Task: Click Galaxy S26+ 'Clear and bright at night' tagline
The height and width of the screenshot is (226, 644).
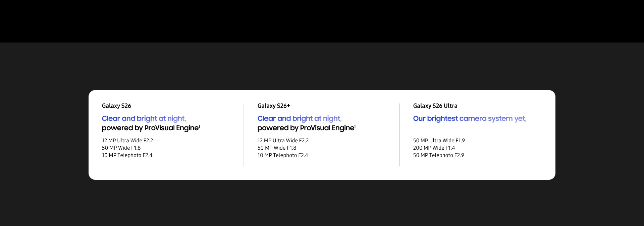Action: pos(300,119)
